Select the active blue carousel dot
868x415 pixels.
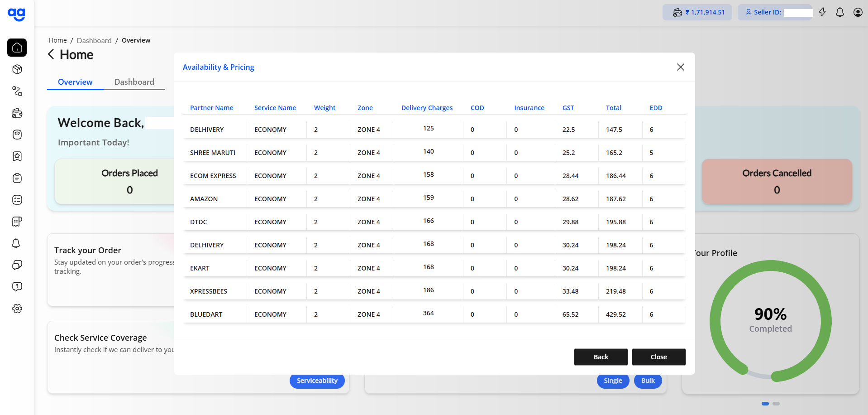765,404
